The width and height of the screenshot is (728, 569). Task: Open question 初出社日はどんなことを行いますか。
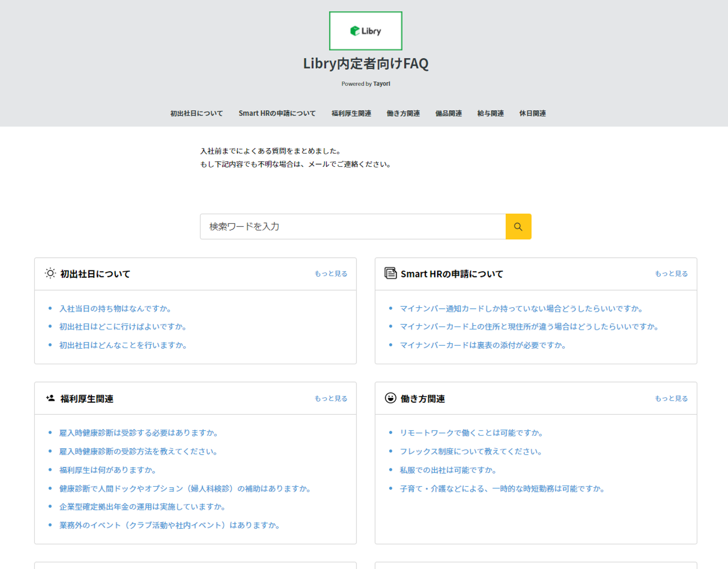(124, 345)
